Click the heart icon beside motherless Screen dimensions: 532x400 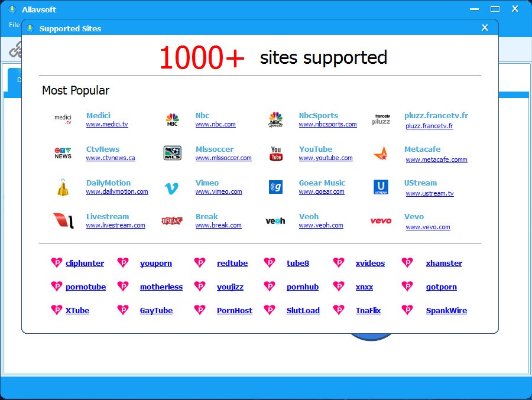pyautogui.click(x=123, y=286)
